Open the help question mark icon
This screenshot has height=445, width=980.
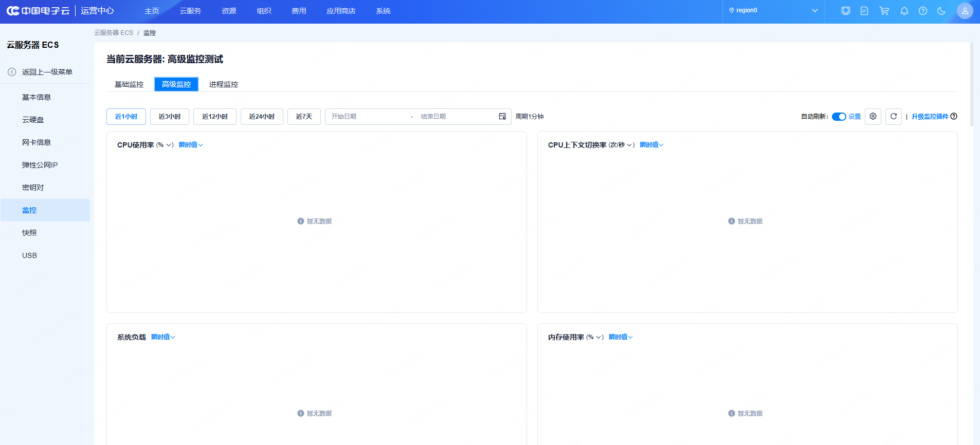point(923,11)
